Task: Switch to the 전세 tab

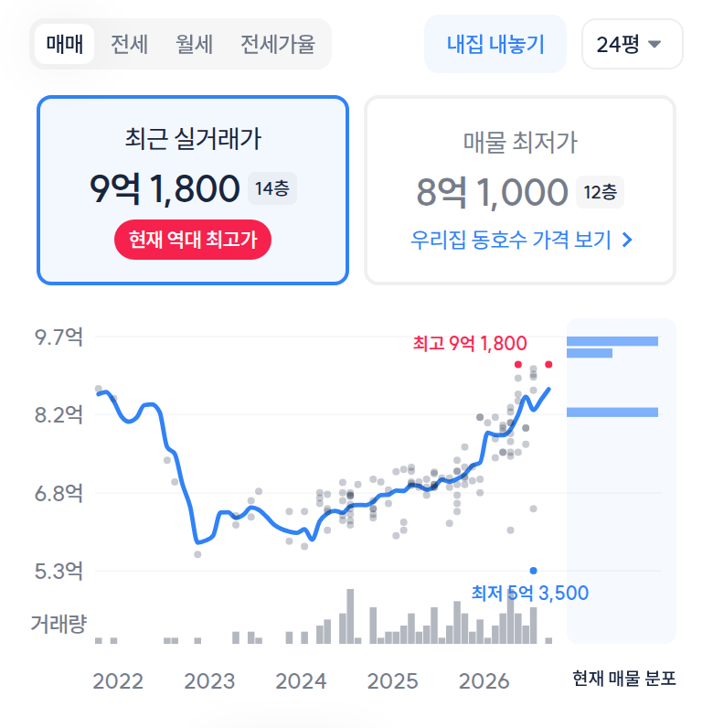Action: 129,45
